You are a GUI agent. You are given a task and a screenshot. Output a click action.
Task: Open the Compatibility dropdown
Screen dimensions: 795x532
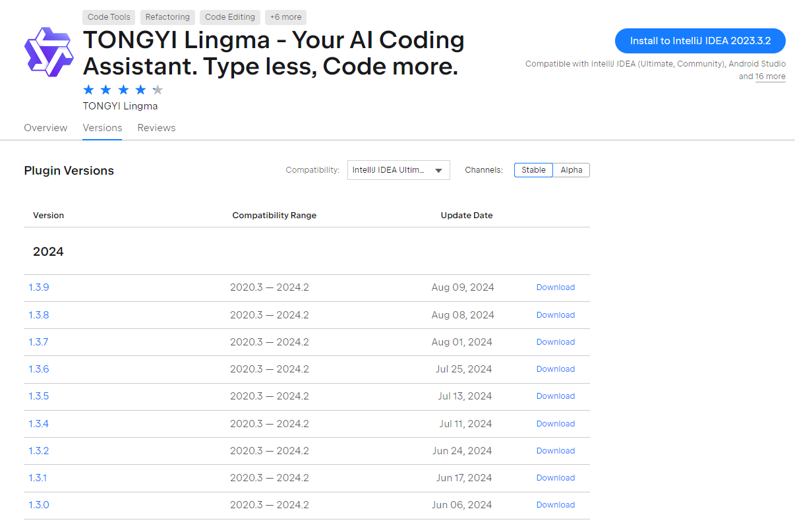[398, 170]
